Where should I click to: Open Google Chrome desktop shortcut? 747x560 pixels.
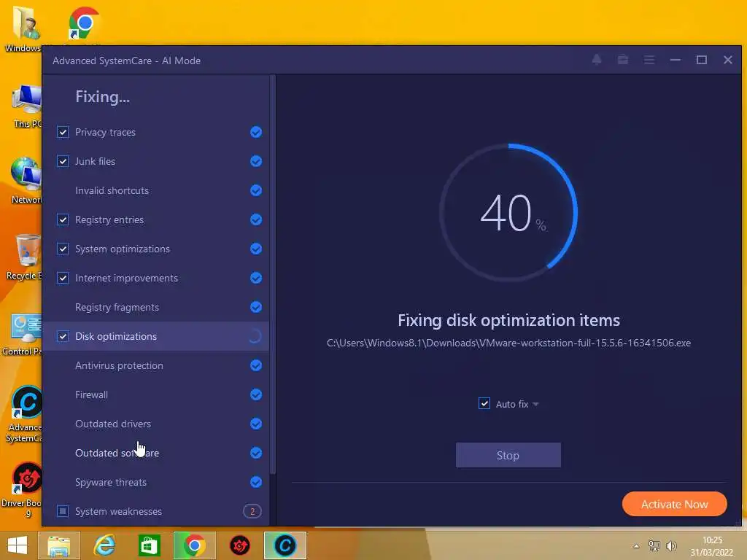pos(84,23)
